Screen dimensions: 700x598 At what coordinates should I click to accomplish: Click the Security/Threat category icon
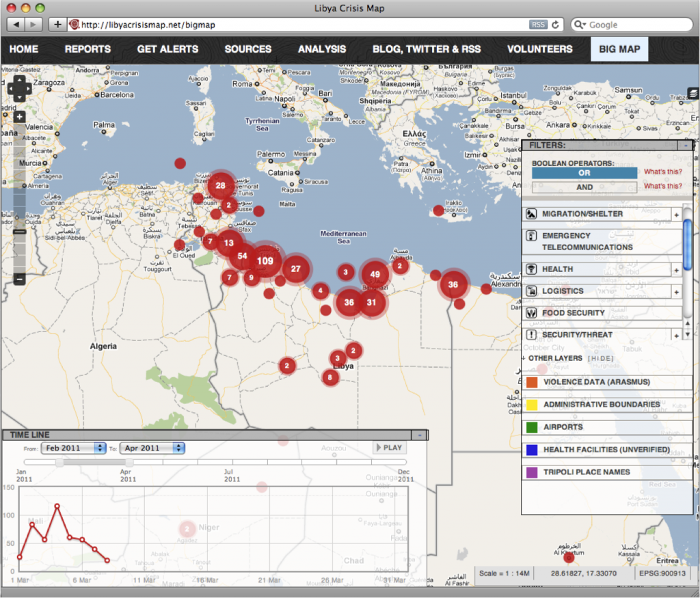(530, 335)
